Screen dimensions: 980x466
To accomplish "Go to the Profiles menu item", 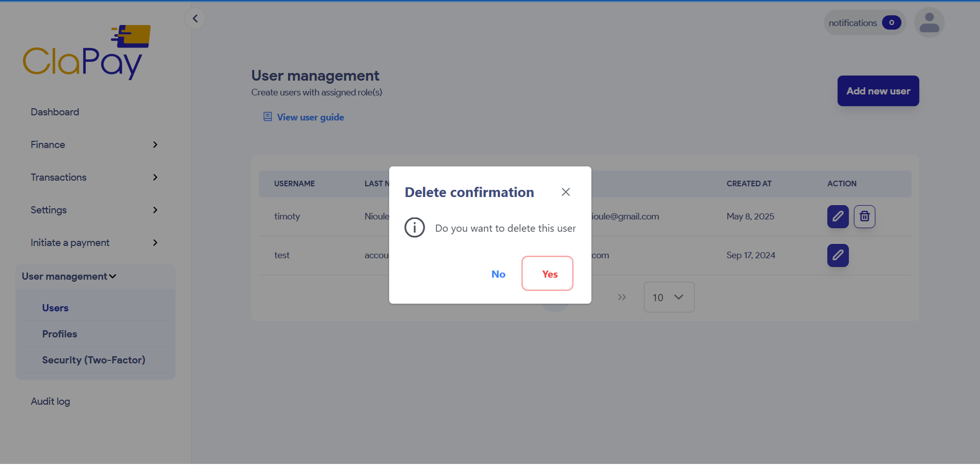I will tap(60, 334).
